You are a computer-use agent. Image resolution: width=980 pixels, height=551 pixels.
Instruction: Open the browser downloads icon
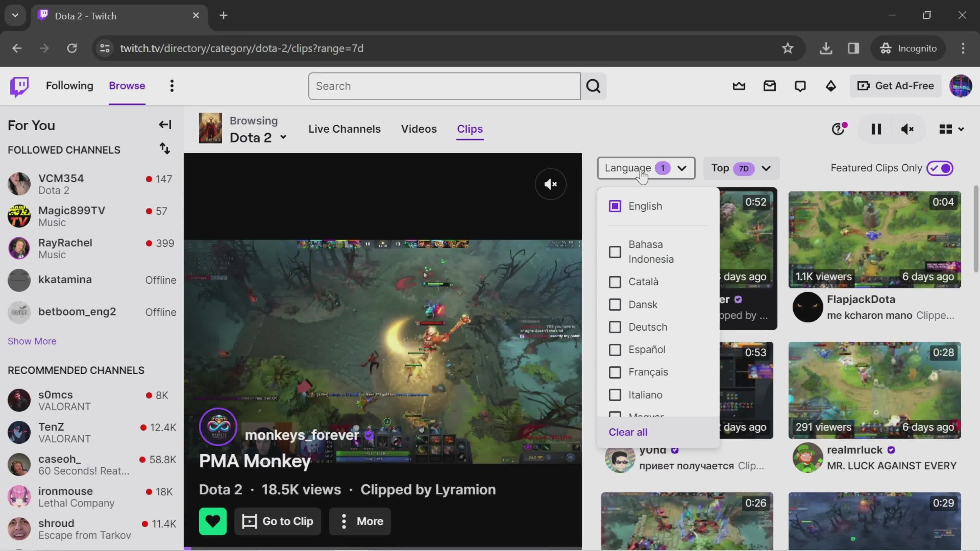click(x=826, y=48)
